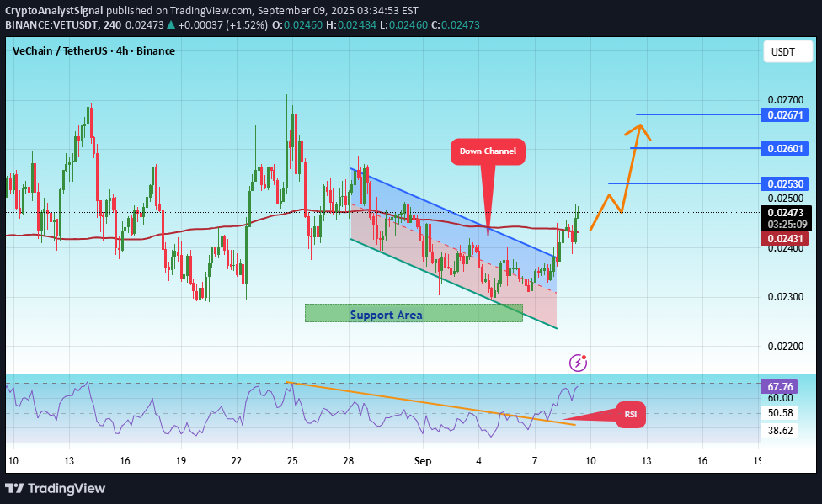
Task: Click the green Support Area box
Action: 414,313
